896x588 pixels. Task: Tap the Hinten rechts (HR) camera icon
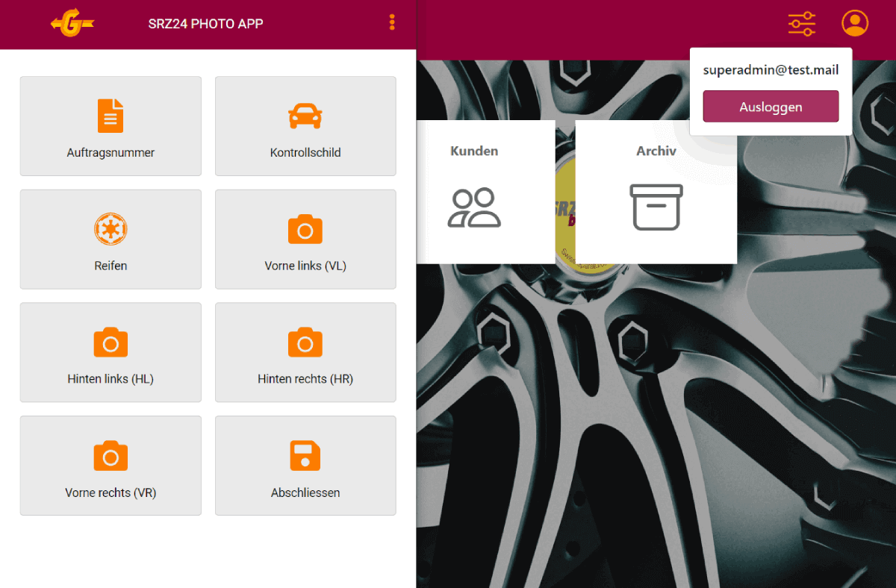[305, 343]
